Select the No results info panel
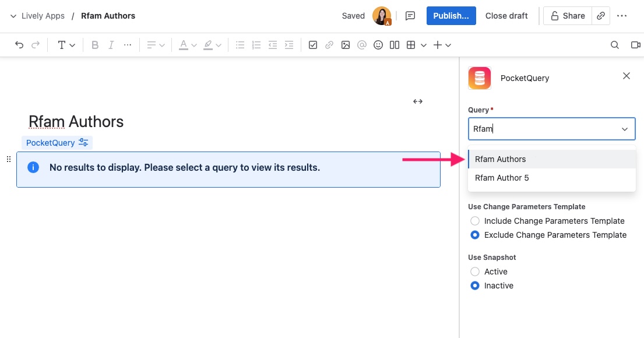Image resolution: width=644 pixels, height=338 pixels. tap(228, 170)
